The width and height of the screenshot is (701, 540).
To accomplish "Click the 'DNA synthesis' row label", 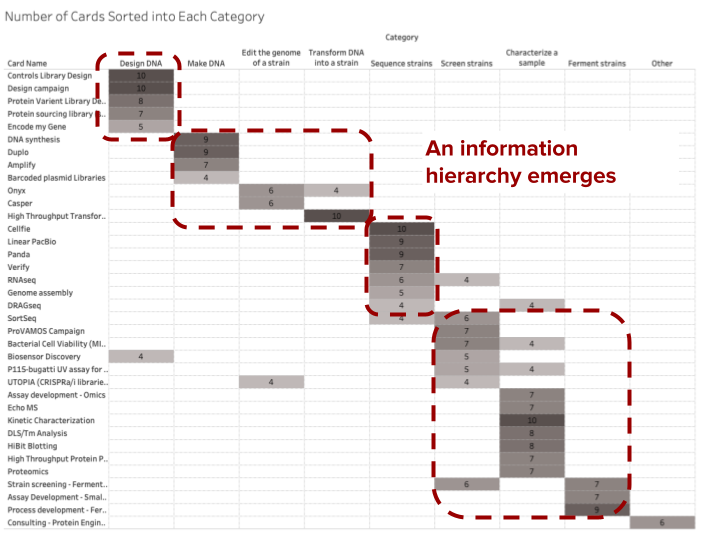I will pos(34,139).
